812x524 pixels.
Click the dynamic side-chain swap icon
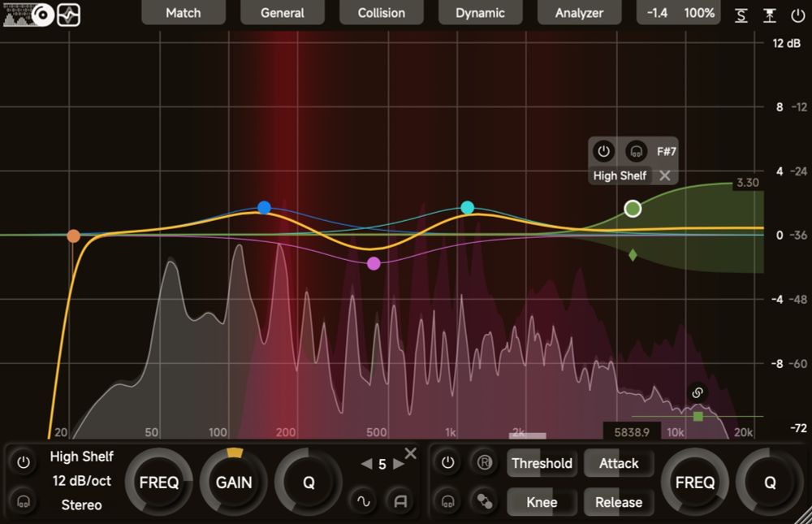click(x=484, y=501)
